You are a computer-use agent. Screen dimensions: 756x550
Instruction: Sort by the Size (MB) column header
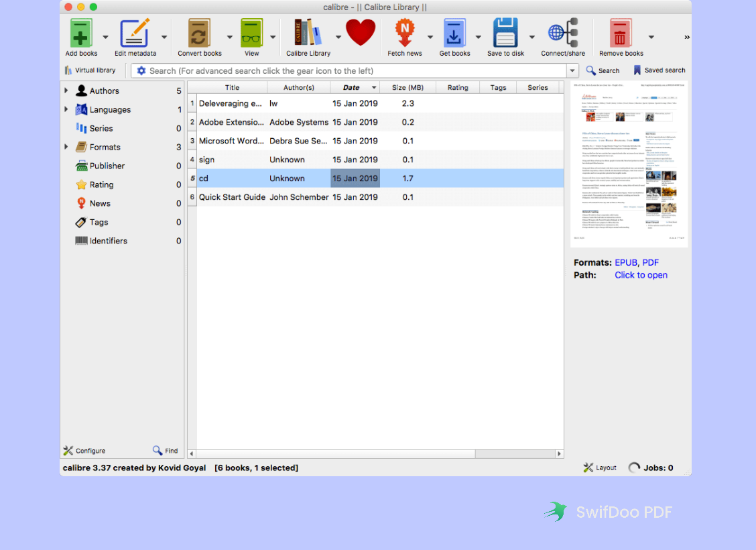click(407, 87)
